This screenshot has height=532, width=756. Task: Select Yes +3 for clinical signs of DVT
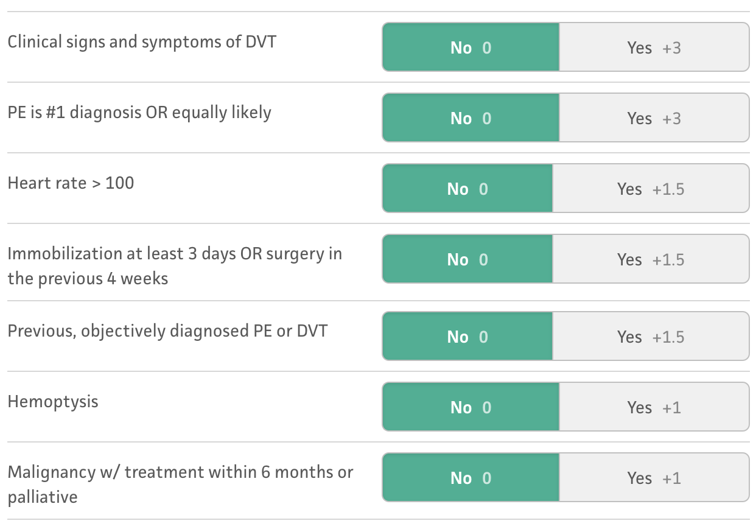(x=654, y=47)
